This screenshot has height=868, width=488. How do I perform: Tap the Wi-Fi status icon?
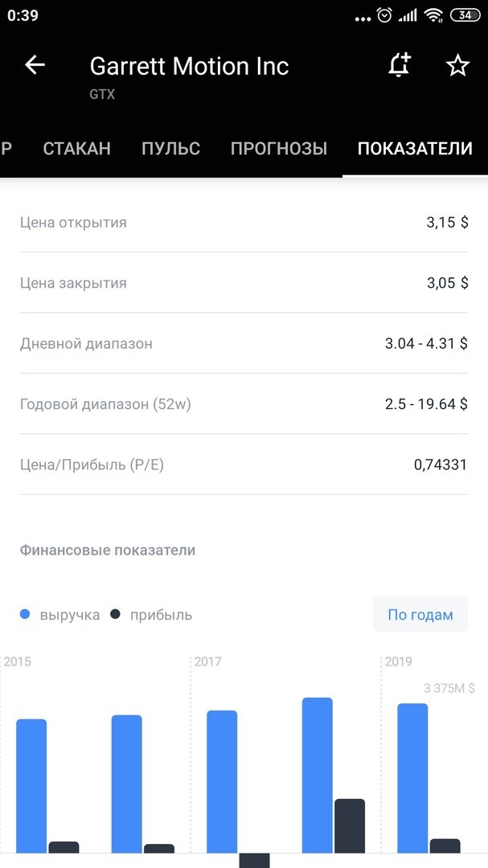(433, 15)
